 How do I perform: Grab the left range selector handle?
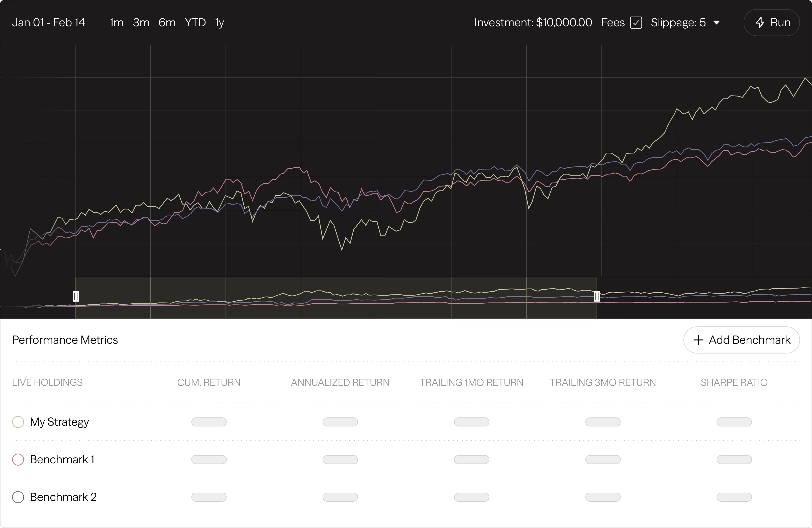(76, 296)
